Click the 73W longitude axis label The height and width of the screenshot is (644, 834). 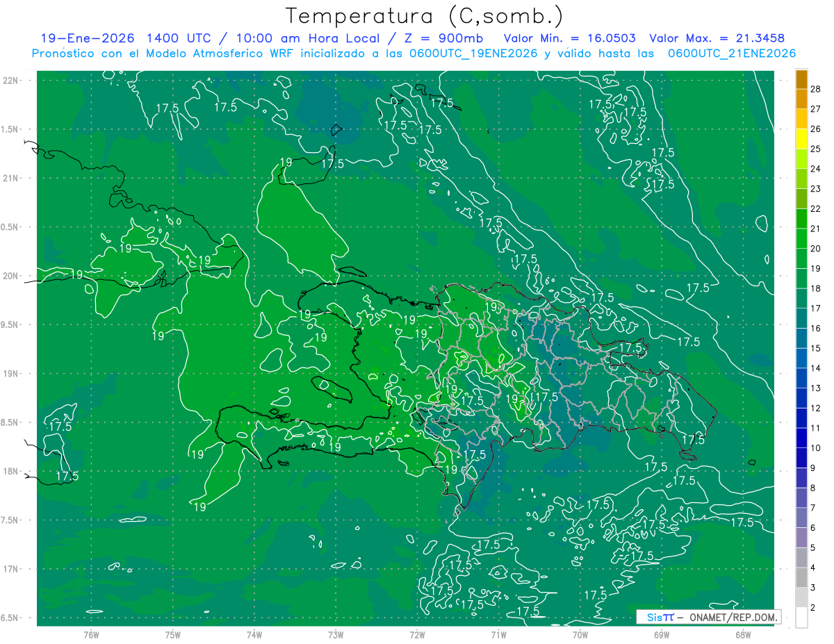pyautogui.click(x=336, y=634)
